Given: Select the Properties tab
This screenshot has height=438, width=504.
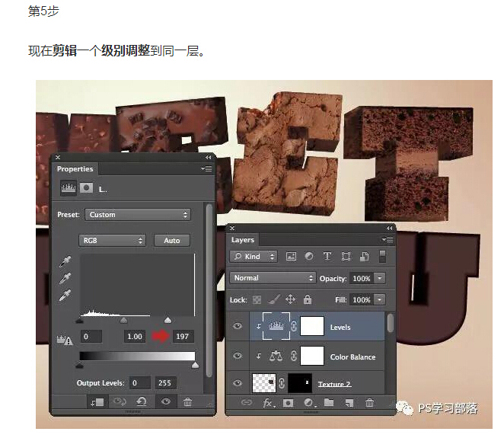Looking at the screenshot, I should 75,169.
